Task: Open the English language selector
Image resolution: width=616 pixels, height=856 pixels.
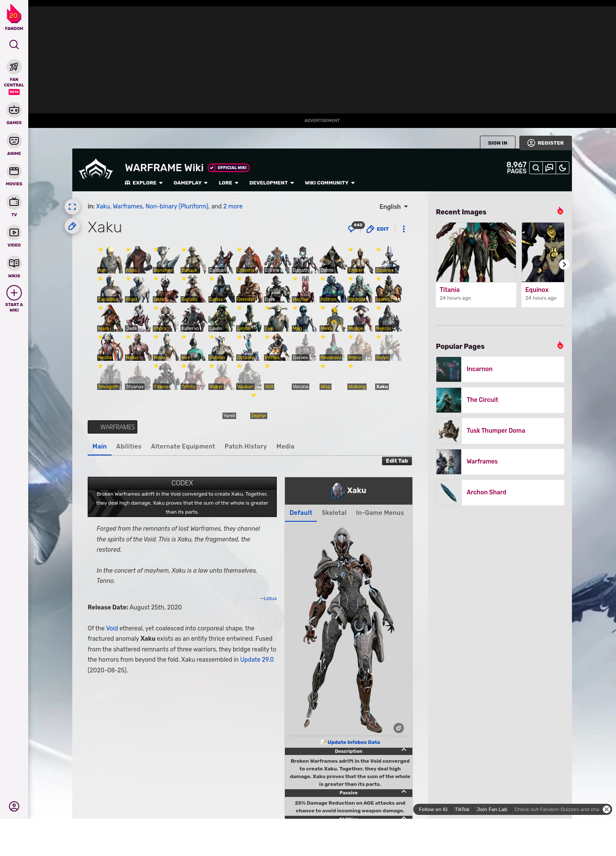Action: coord(394,207)
